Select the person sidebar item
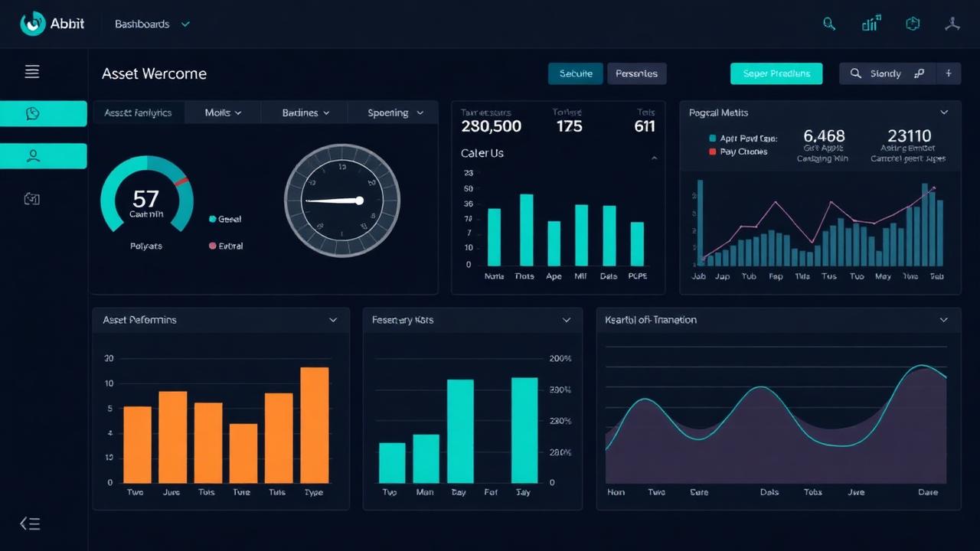Viewport: 980px width, 551px height. [44, 156]
